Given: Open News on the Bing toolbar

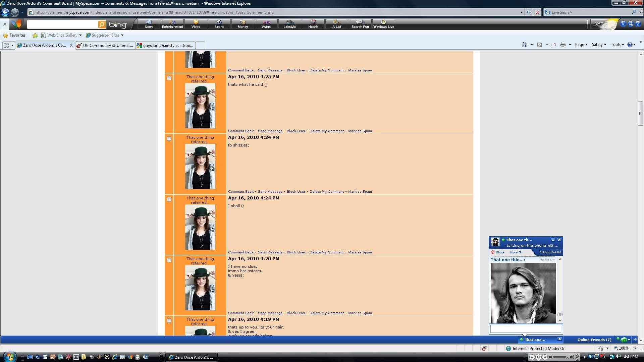Looking at the screenshot, I should (x=149, y=24).
